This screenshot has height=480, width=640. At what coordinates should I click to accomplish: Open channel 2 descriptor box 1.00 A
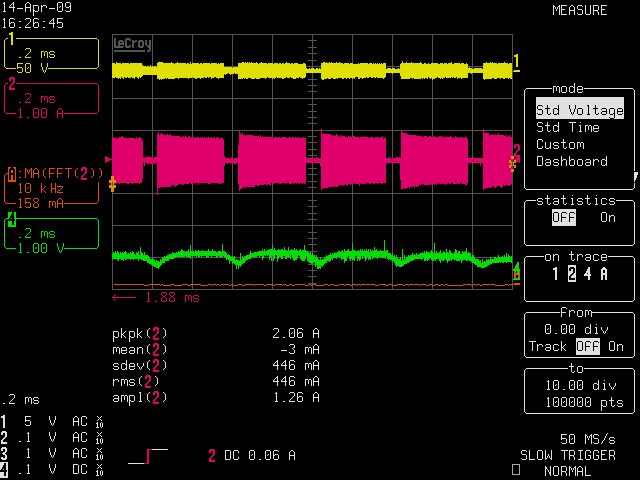[x=51, y=99]
